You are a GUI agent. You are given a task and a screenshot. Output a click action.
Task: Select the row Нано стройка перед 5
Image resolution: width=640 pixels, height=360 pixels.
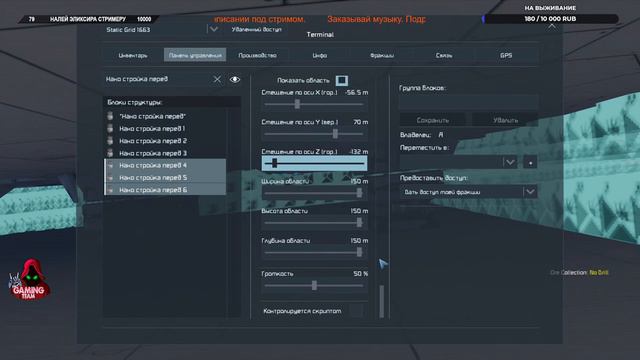click(x=165, y=177)
